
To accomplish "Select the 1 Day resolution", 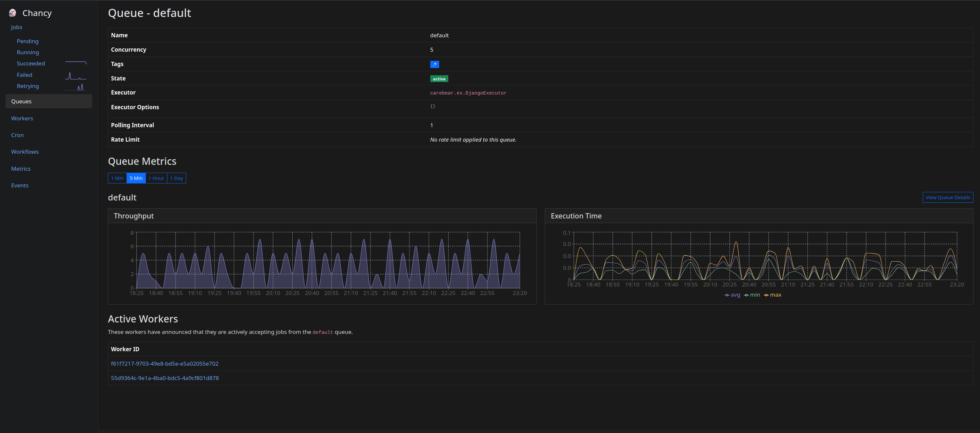I will [x=177, y=178].
